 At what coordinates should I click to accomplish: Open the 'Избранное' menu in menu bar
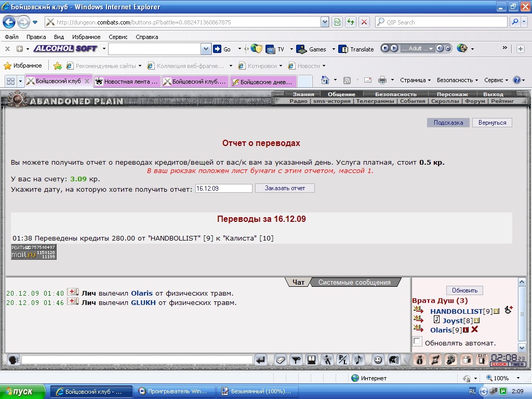pyautogui.click(x=86, y=37)
